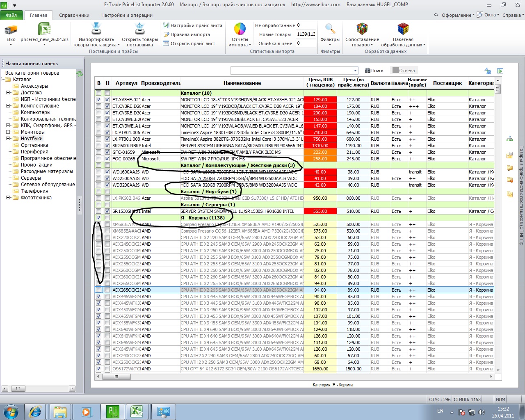This screenshot has height=420, width=525.
Task: Open Настройки прайс-листа settings
Action: coord(192,25)
